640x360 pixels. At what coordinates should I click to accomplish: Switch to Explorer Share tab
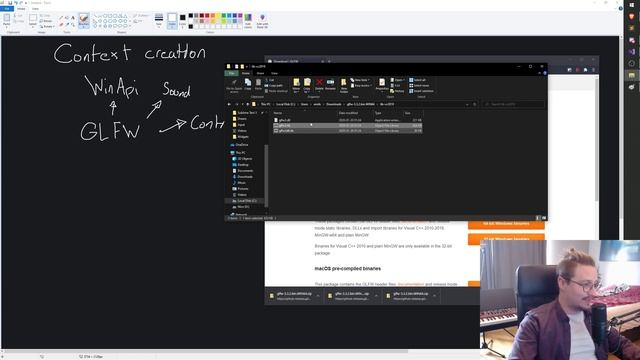[260, 73]
